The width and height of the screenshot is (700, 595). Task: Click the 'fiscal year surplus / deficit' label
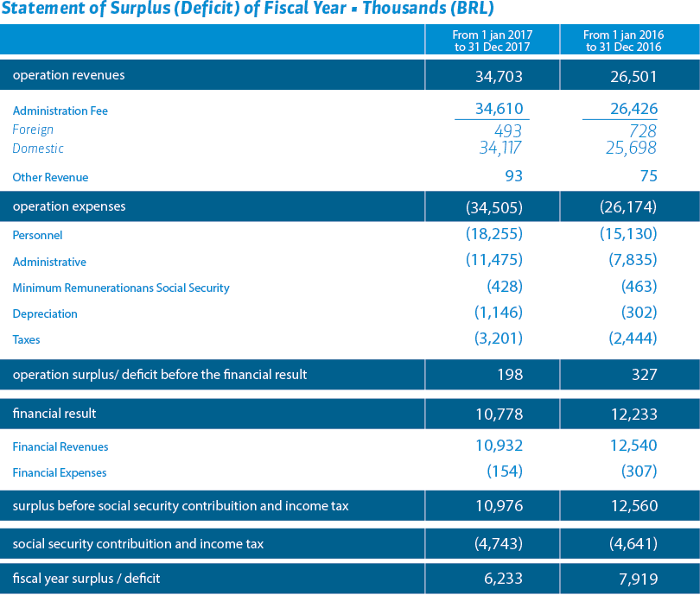point(86,579)
